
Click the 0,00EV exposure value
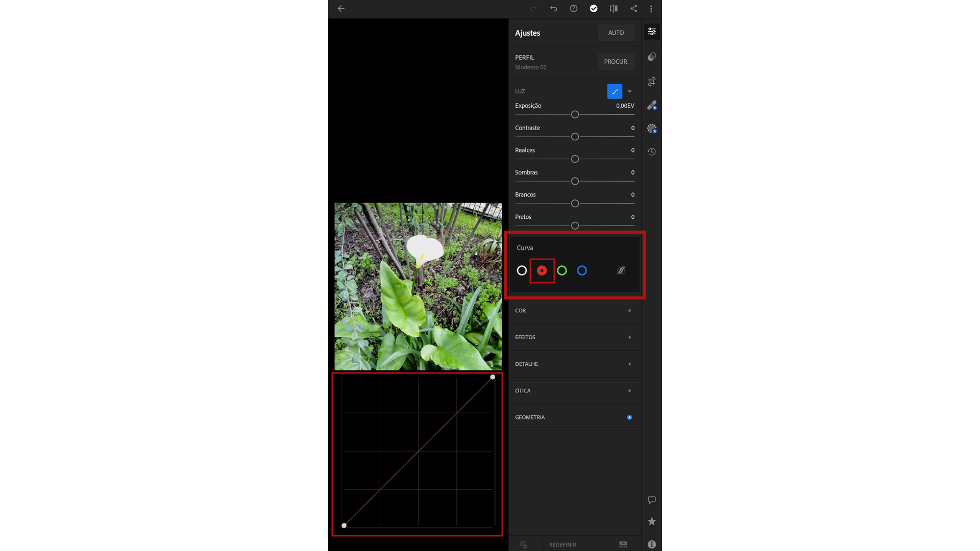(625, 106)
